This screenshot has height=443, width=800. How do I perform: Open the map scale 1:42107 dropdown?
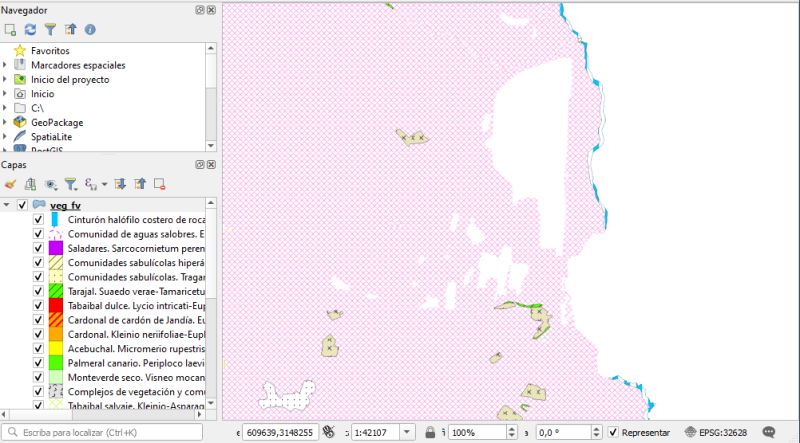coord(407,432)
